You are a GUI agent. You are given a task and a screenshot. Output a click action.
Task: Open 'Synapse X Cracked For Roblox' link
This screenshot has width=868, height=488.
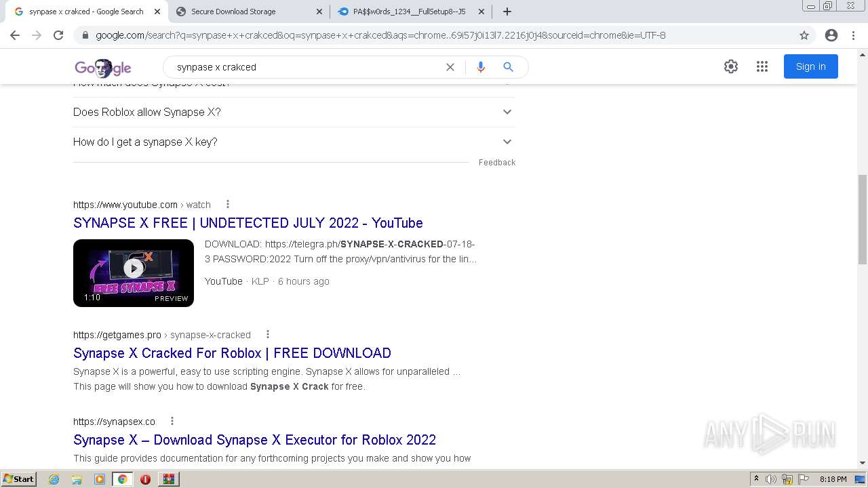coord(232,353)
